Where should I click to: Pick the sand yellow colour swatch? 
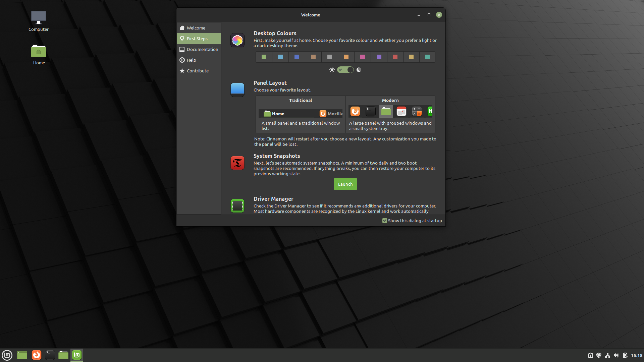tap(411, 57)
